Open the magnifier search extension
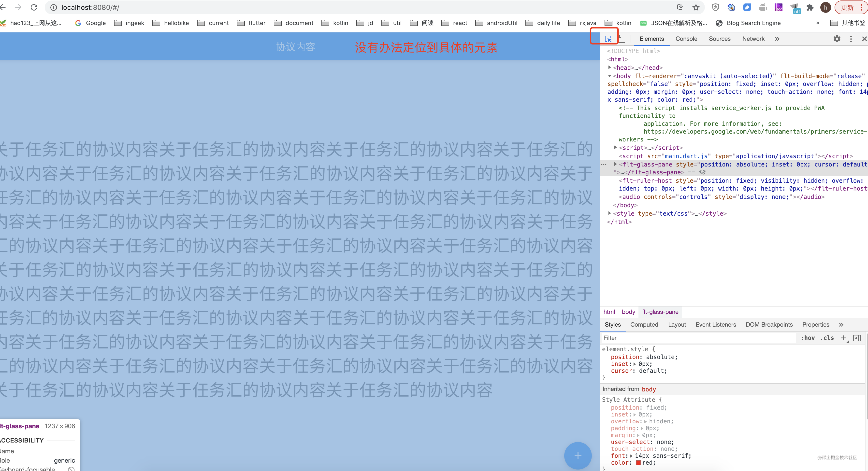 [x=731, y=7]
